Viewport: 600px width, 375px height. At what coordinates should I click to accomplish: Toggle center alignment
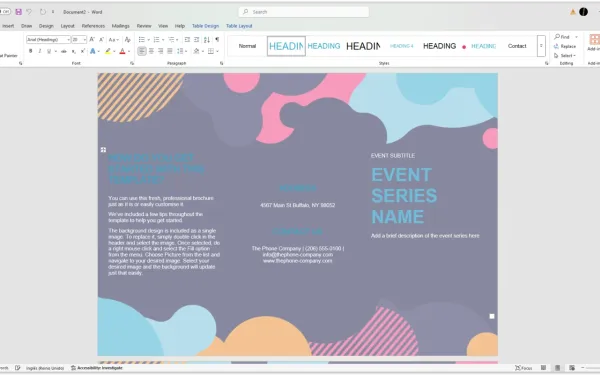coord(152,51)
